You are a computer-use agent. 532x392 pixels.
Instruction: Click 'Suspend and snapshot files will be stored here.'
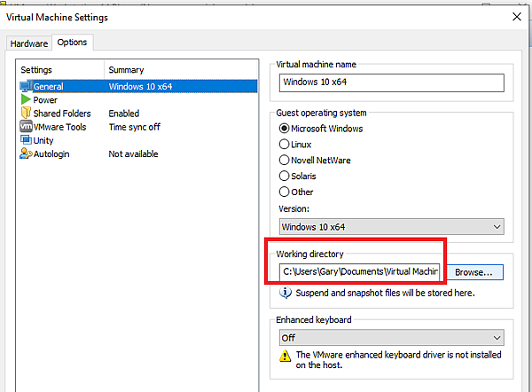tap(385, 293)
